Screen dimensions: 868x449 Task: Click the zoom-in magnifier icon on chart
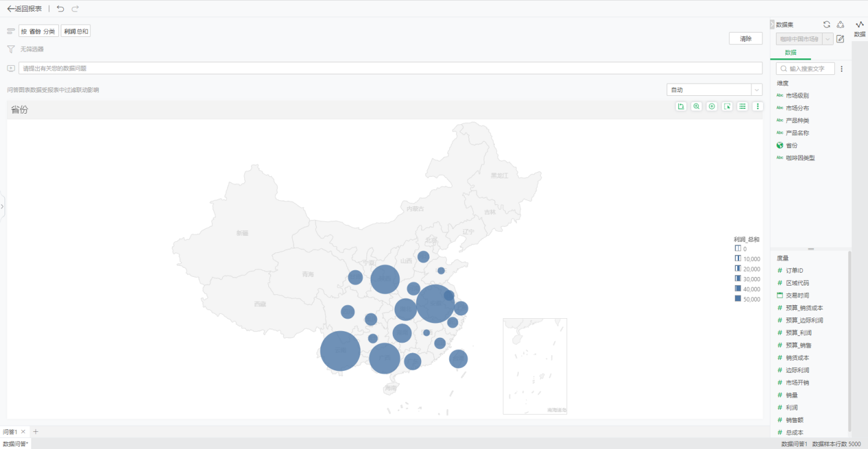696,106
